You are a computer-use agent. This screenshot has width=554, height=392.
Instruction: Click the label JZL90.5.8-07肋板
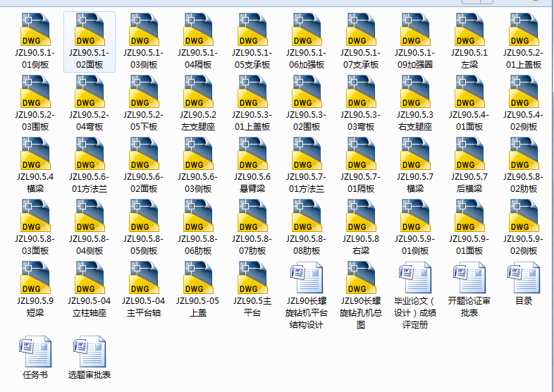coord(252,245)
